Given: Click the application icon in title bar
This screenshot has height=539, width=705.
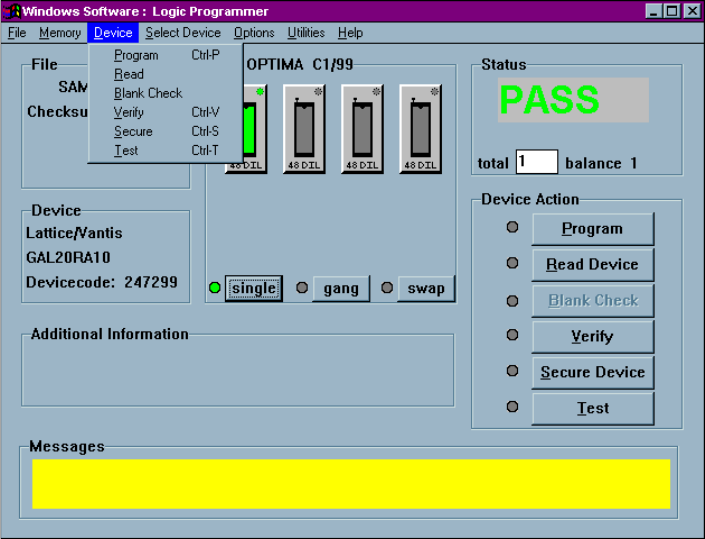Looking at the screenshot, I should pyautogui.click(x=13, y=11).
